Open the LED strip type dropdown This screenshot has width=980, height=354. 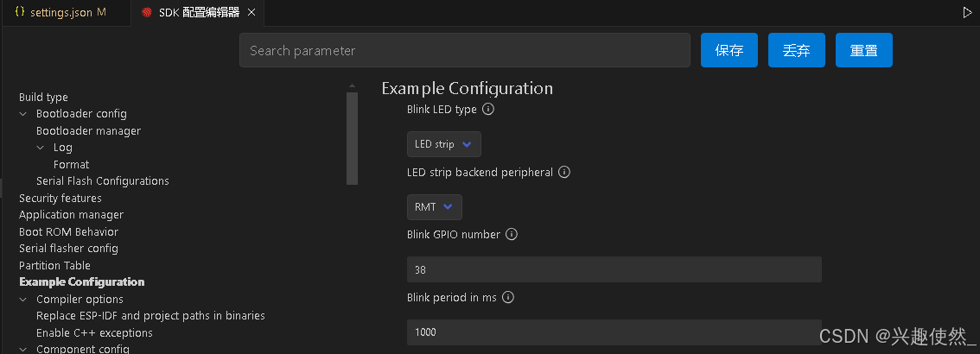(443, 144)
